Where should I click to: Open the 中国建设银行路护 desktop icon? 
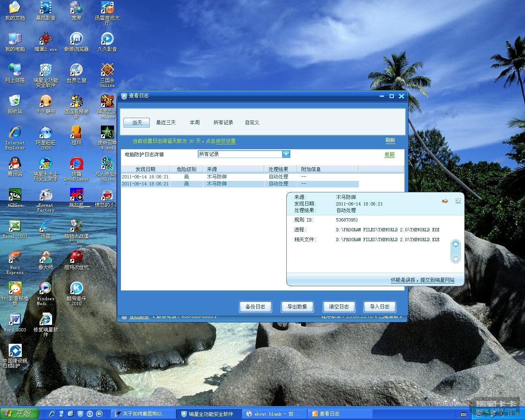pos(15,356)
